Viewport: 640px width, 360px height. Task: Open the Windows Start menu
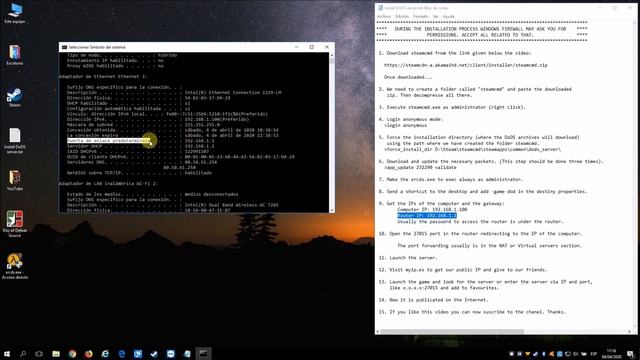point(7,353)
